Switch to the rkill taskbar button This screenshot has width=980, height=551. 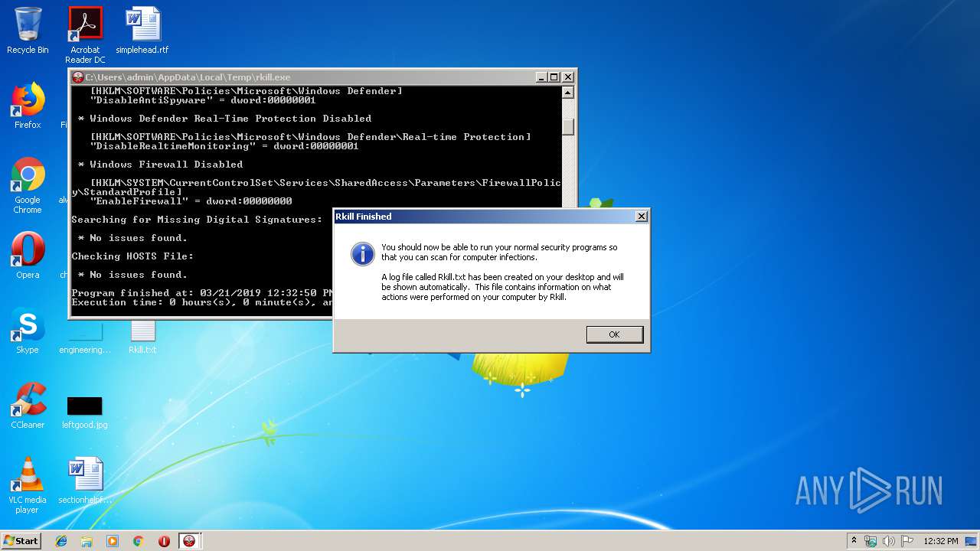pos(189,541)
